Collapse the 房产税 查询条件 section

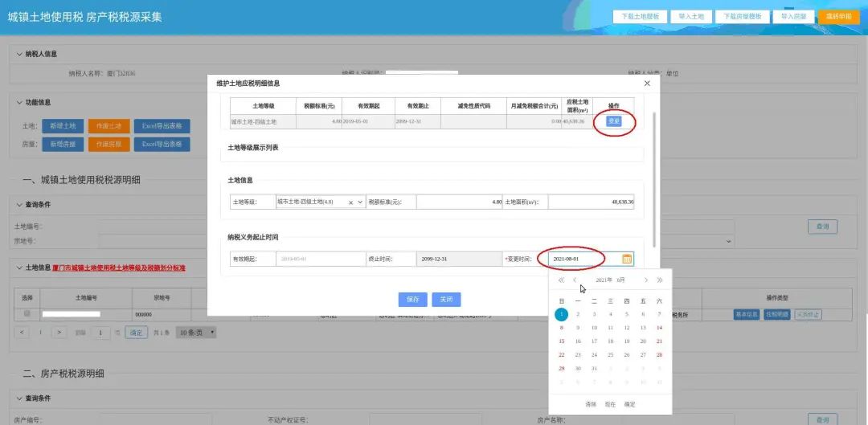(19, 398)
